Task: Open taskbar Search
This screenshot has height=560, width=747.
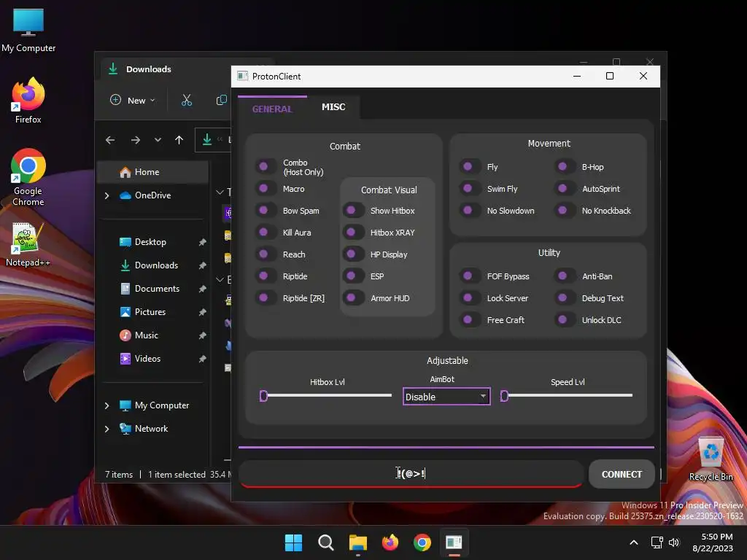Action: [x=326, y=542]
